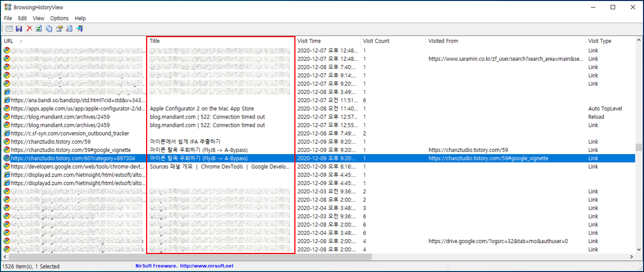
Task: Open Advanced Options toolbar icon
Action: point(9,29)
